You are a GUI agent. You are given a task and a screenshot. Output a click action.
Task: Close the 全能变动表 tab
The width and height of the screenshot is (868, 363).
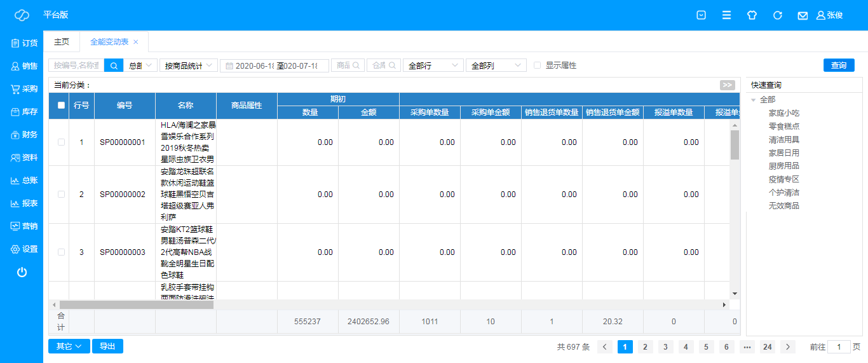click(x=135, y=42)
